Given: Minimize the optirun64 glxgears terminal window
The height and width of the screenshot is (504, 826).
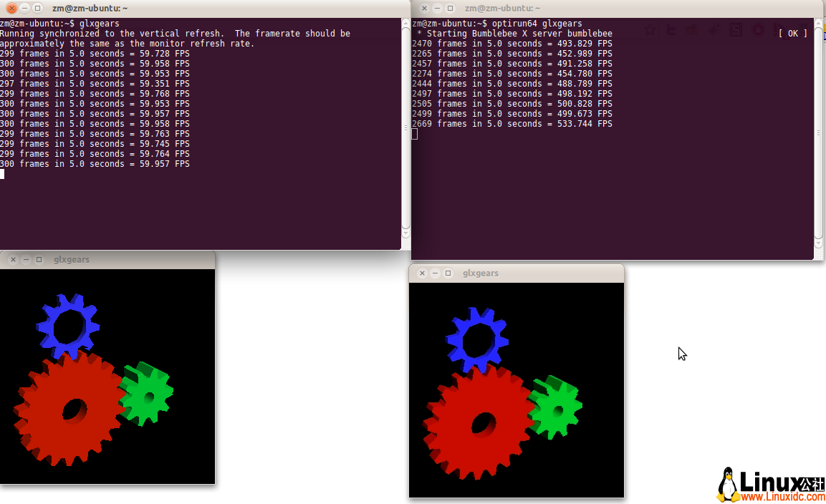Looking at the screenshot, I should (x=437, y=8).
